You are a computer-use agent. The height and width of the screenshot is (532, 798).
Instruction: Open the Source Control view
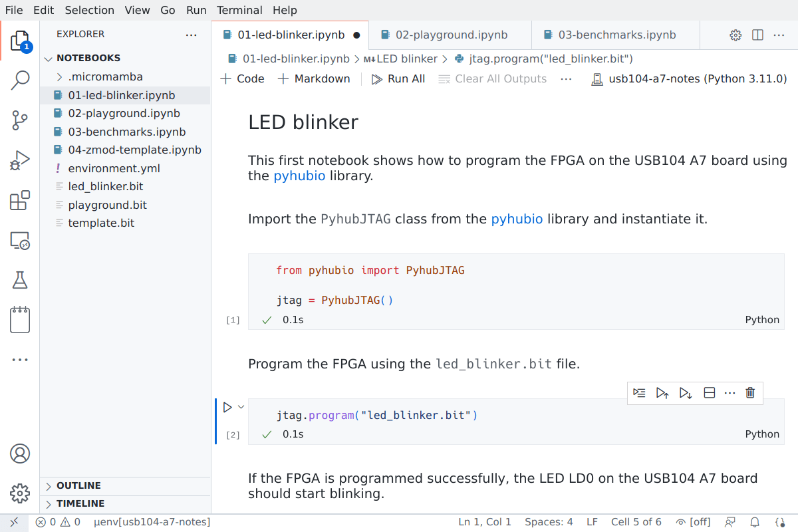pyautogui.click(x=20, y=120)
